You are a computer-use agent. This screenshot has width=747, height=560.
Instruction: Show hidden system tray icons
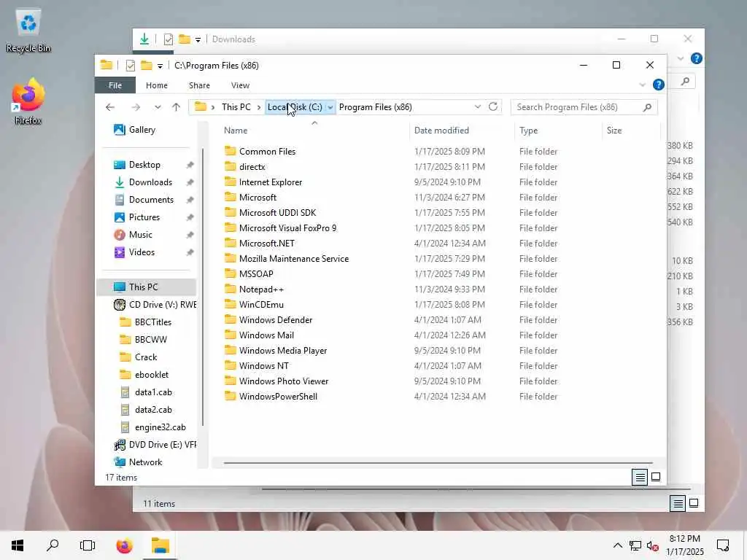click(617, 545)
